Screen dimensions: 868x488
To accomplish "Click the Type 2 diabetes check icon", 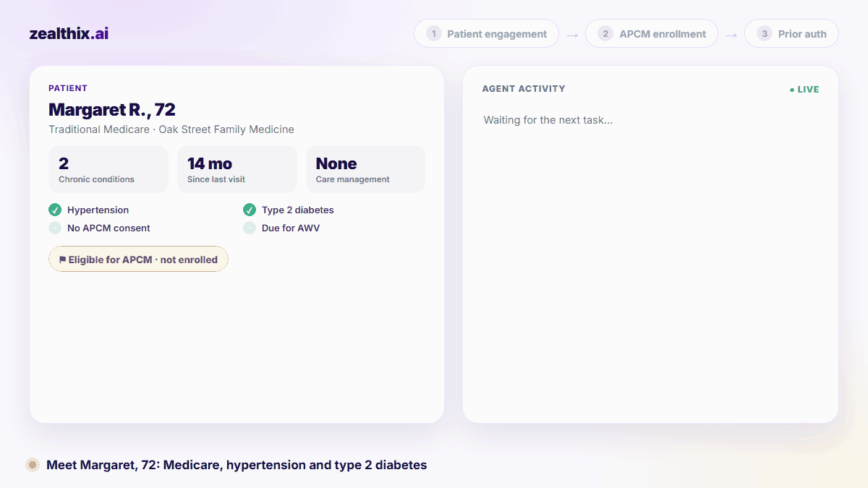I will (x=250, y=210).
